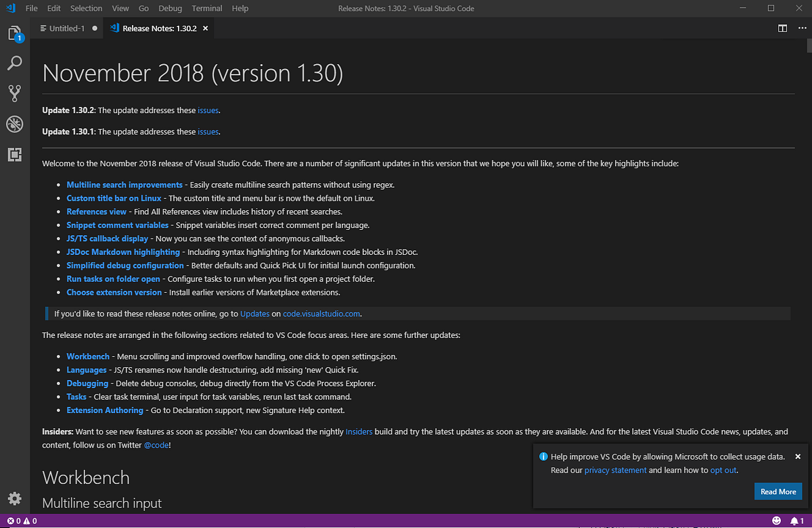
Task: Click the errors and warnings status indicator
Action: [22, 521]
